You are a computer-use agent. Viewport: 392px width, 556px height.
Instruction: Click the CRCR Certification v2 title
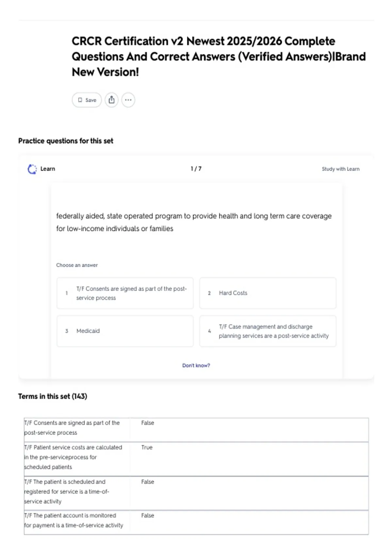[219, 57]
